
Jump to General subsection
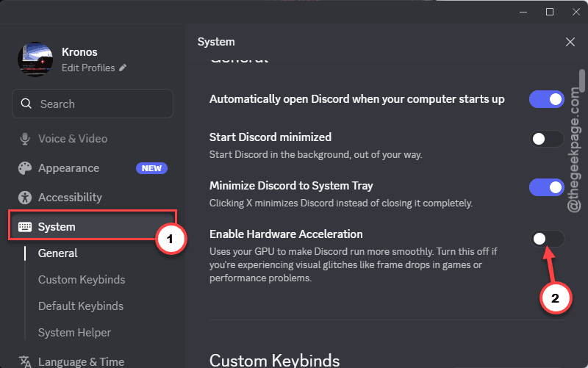pos(58,253)
